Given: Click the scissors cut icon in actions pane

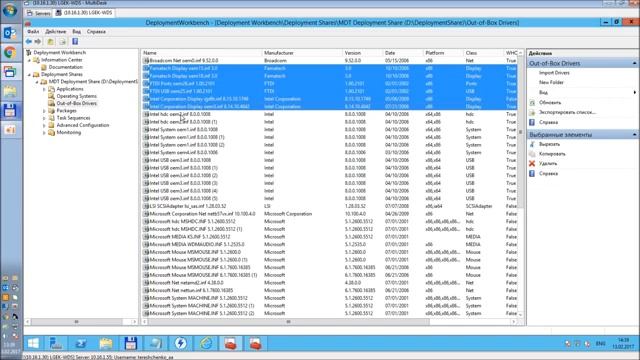Looking at the screenshot, I should click(532, 144).
